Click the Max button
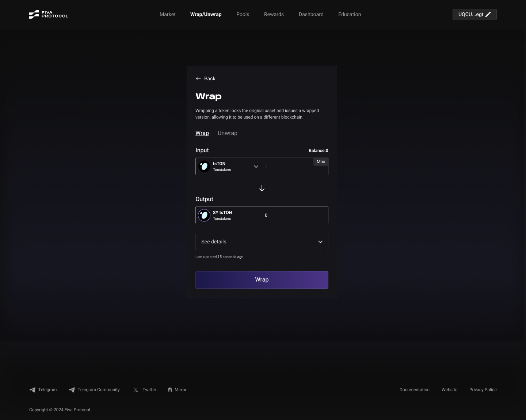The image size is (526, 420). click(320, 162)
